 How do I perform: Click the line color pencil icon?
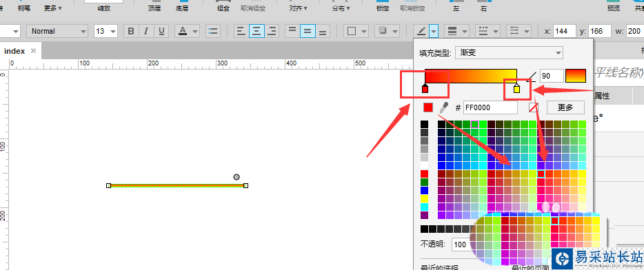click(x=421, y=31)
